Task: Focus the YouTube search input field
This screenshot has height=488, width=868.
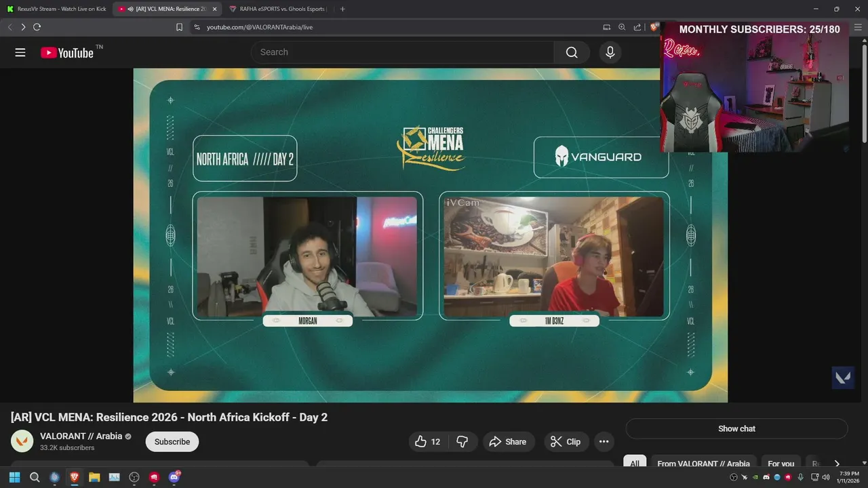Action: click(x=403, y=52)
